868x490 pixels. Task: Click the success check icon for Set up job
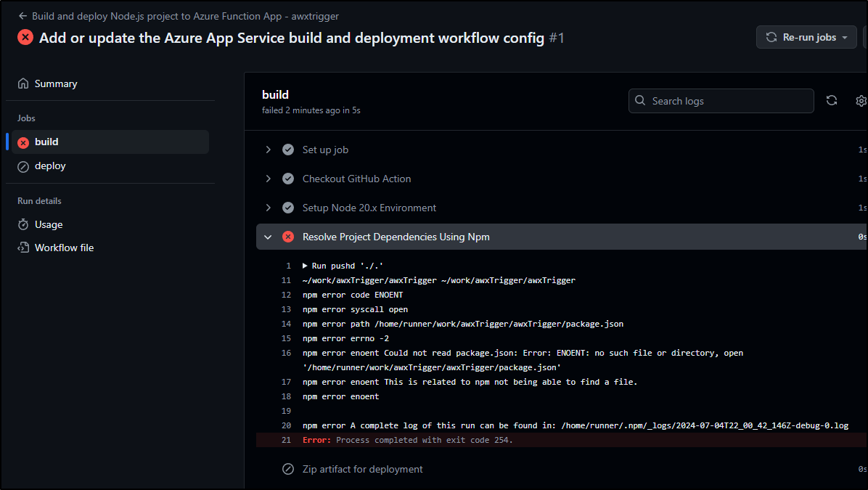[x=288, y=150]
